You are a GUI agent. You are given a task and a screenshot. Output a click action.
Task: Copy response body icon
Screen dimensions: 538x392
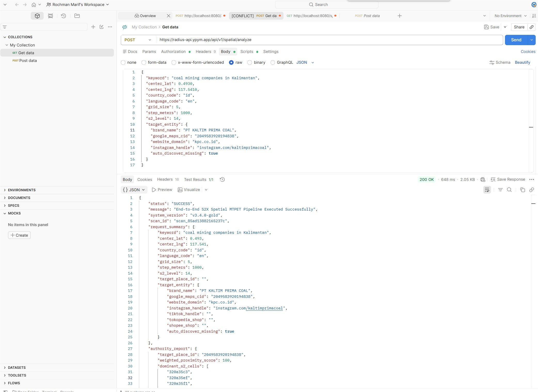pyautogui.click(x=523, y=190)
